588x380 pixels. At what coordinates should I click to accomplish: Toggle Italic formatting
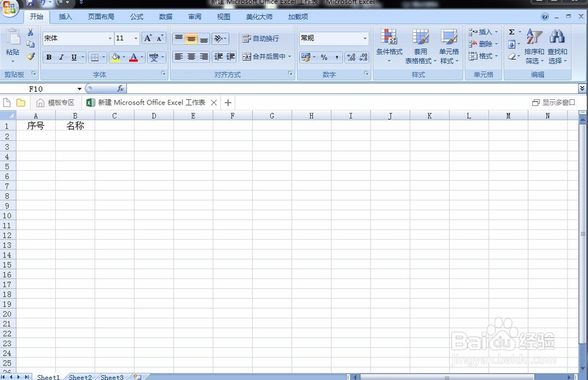click(62, 58)
